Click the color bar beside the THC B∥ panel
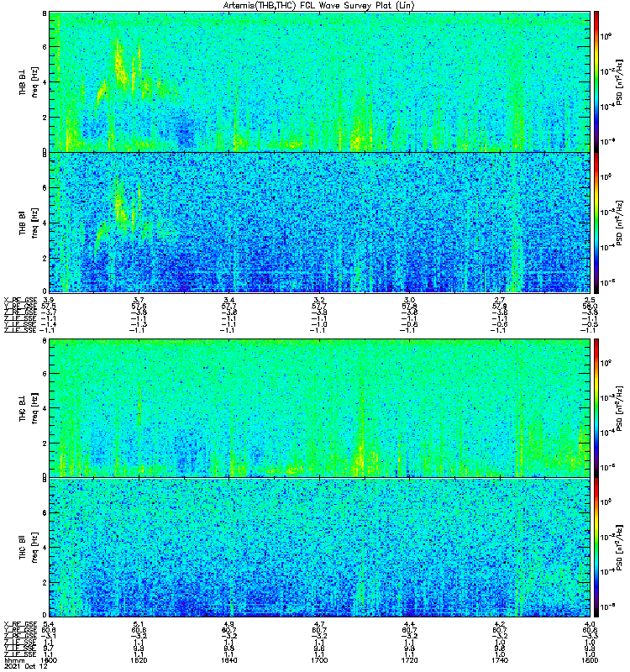The width and height of the screenshot is (630, 672). [x=596, y=548]
